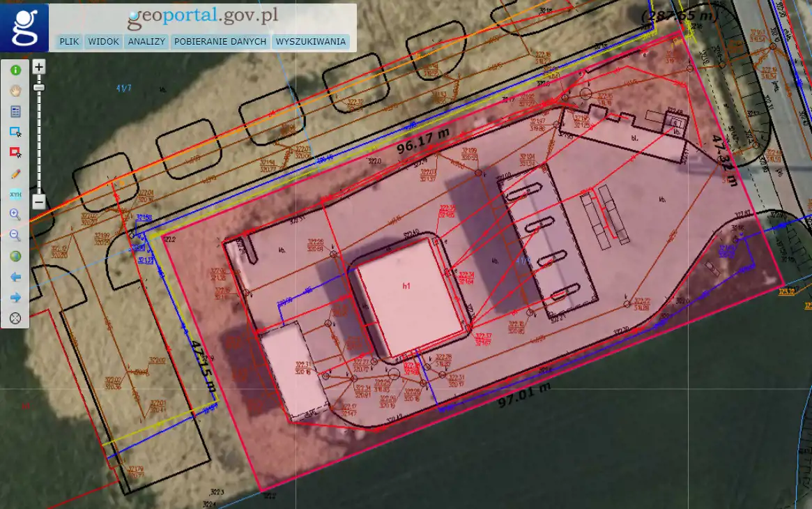Click the XYH coordinates tool
This screenshot has height=509, width=812.
tap(15, 195)
